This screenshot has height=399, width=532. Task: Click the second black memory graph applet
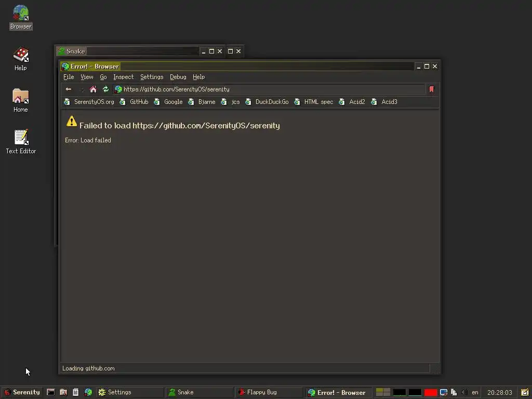415,393
